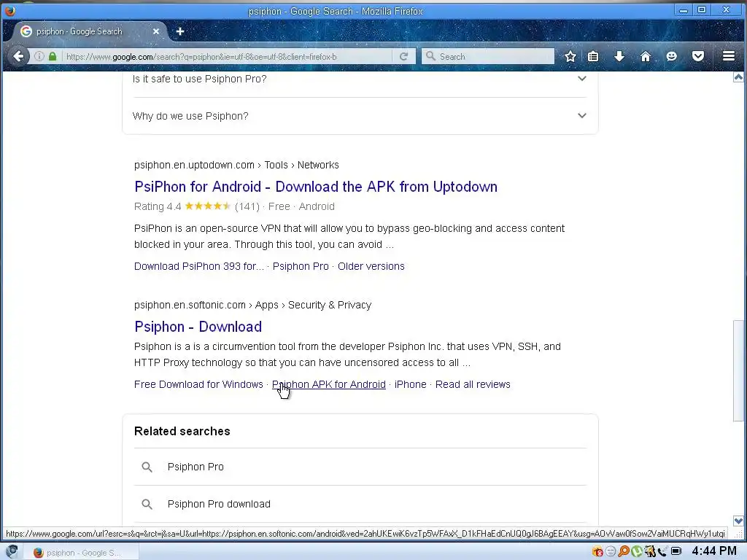The image size is (747, 560).
Task: Click the address bar URL field
Action: click(x=226, y=57)
